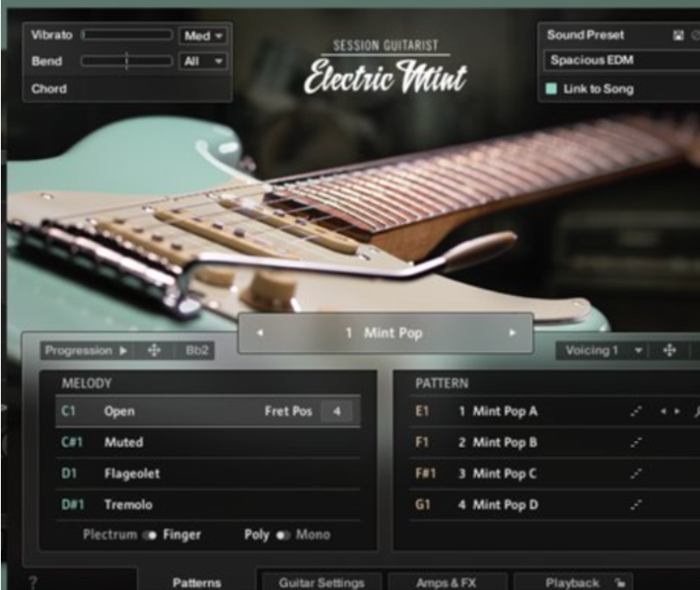Click the Progression play arrow
The width and height of the screenshot is (700, 590).
point(123,351)
